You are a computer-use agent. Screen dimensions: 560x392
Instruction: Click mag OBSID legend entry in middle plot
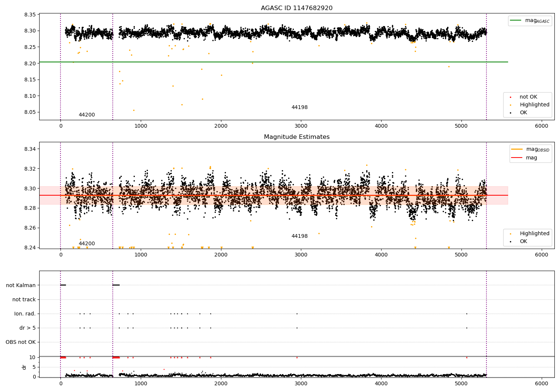click(531, 149)
